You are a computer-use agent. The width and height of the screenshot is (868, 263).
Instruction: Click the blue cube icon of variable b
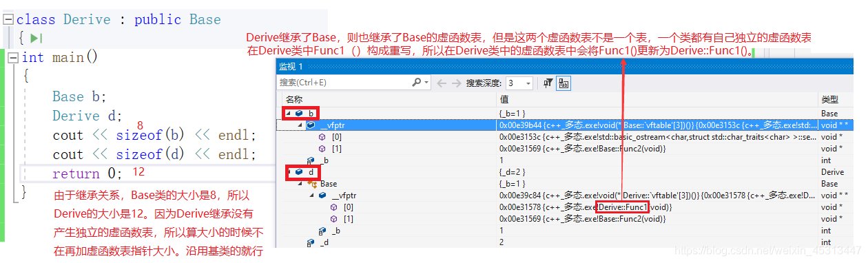point(299,113)
